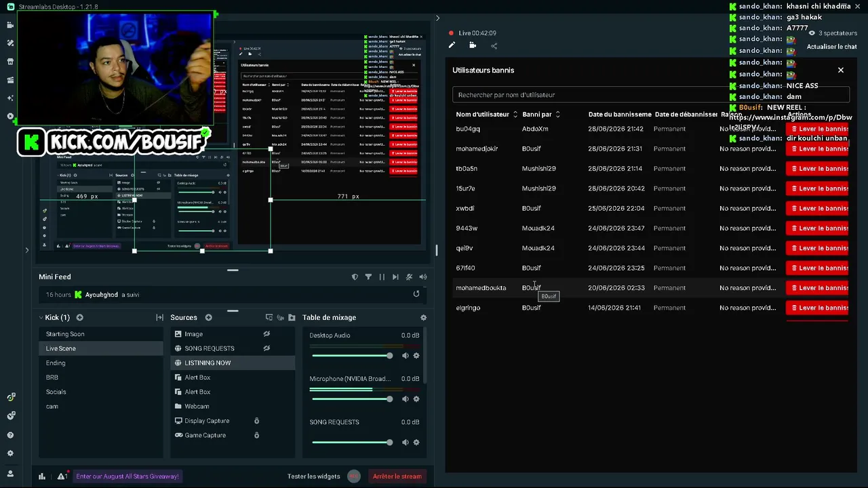Open the Mini Feed filter funnel icon
The image size is (868, 488).
pyautogui.click(x=368, y=277)
